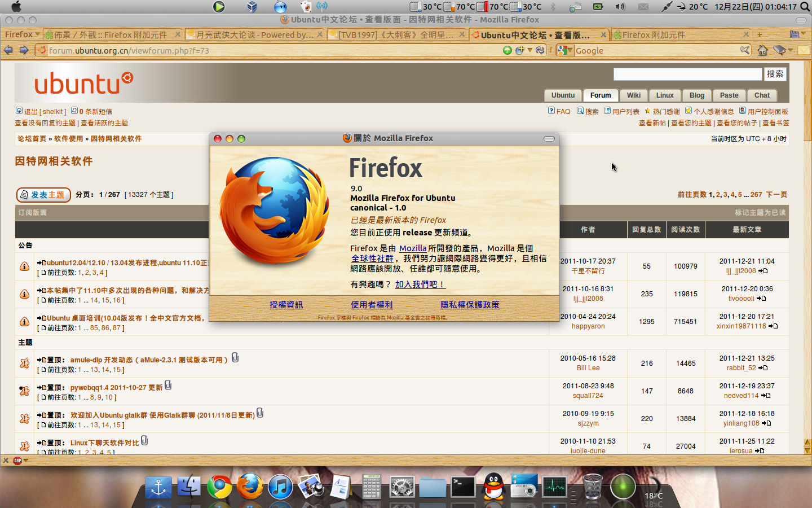Open the amule-dlp 开发动态 topic
The width and height of the screenshot is (812, 508).
pos(149,360)
